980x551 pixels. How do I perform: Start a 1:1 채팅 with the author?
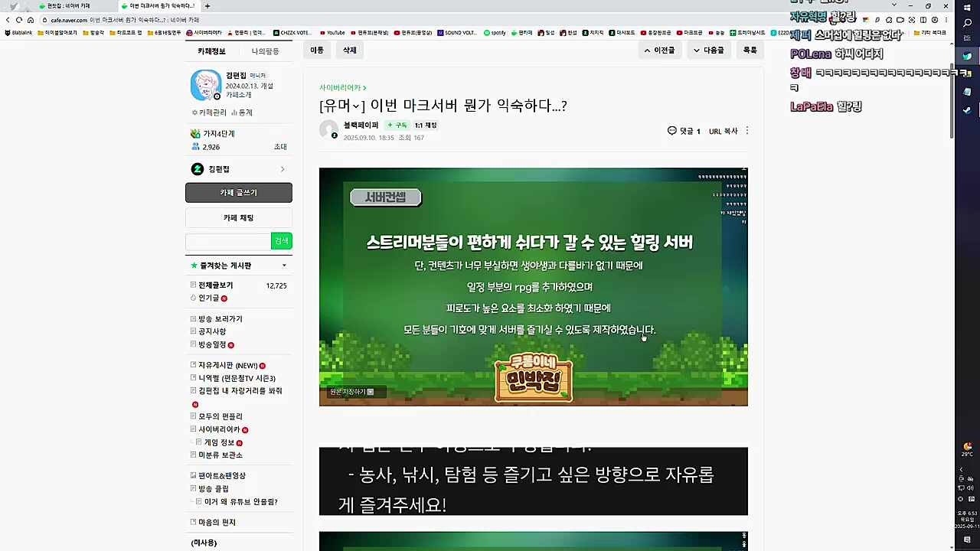pos(426,125)
